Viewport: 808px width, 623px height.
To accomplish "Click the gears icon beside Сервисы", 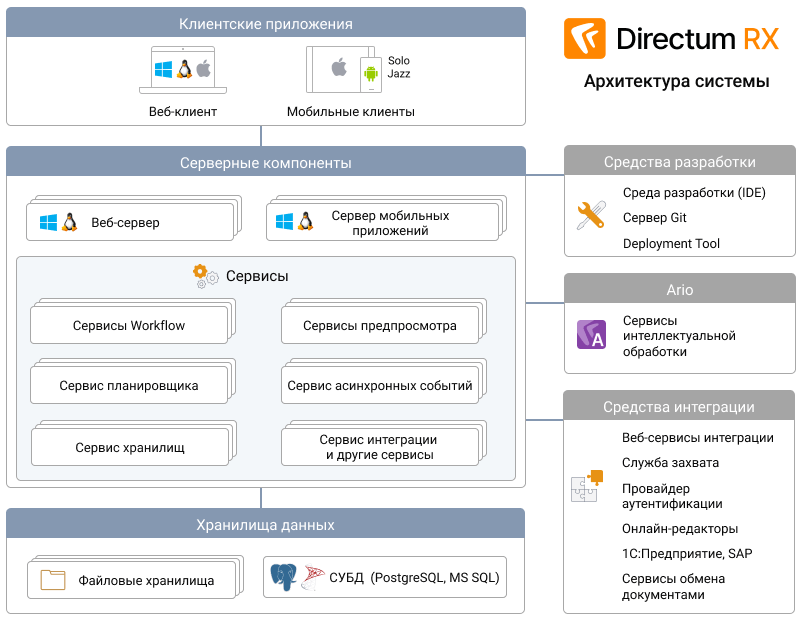I will click(x=205, y=276).
